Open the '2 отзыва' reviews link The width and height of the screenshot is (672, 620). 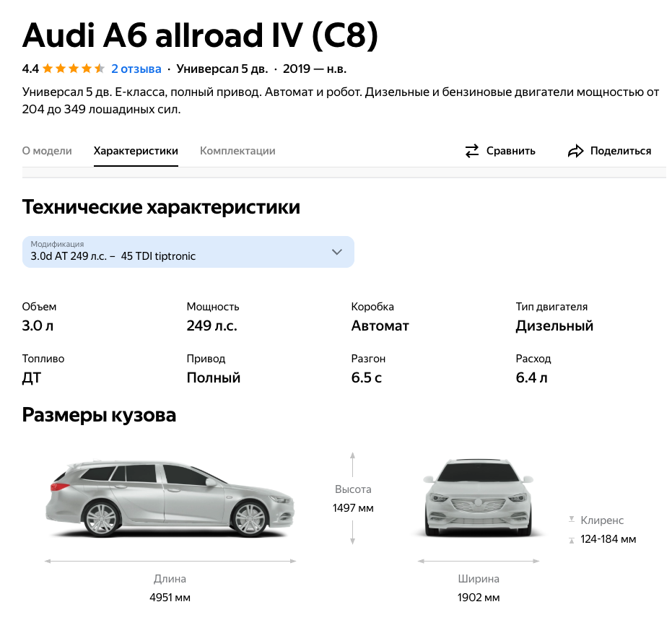point(136,69)
